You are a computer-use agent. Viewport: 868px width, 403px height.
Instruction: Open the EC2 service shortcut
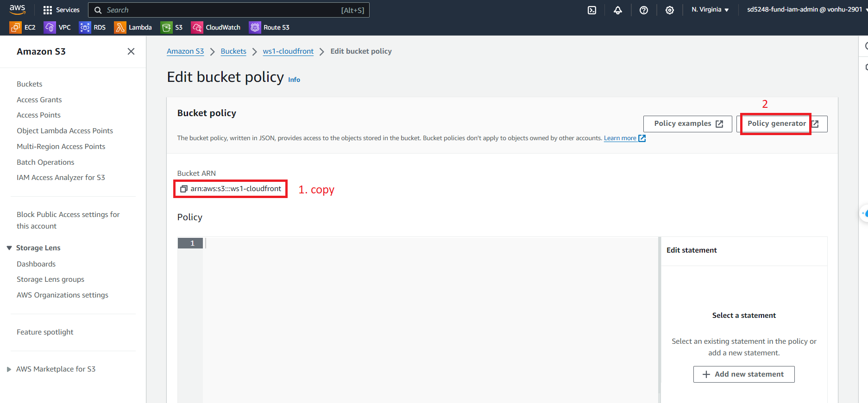pos(23,27)
